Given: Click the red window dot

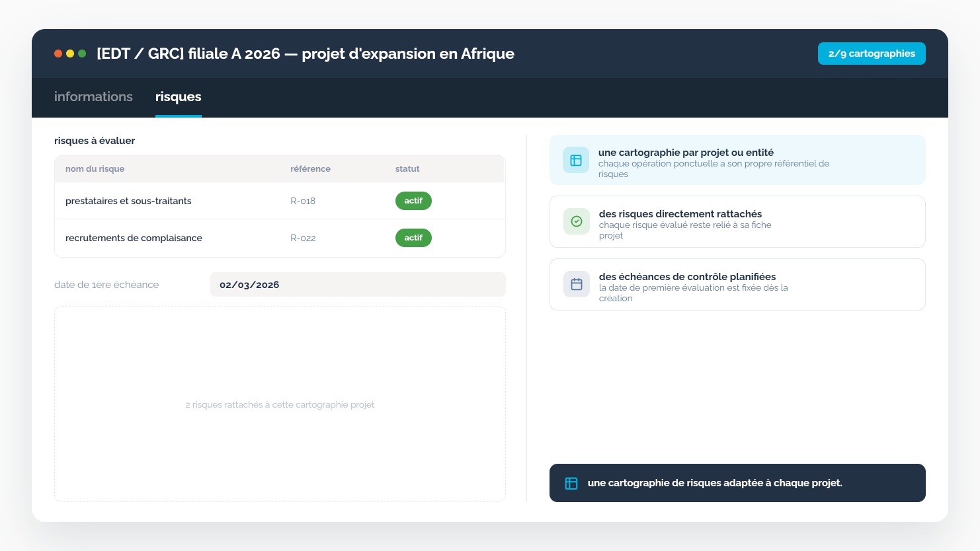Looking at the screenshot, I should (58, 54).
